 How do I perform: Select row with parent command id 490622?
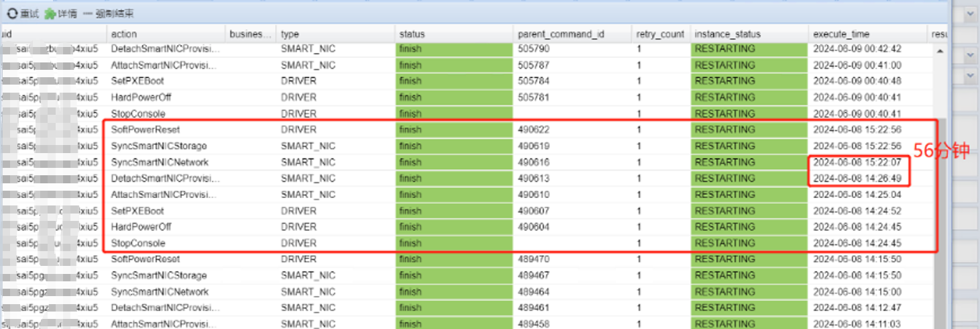point(533,130)
